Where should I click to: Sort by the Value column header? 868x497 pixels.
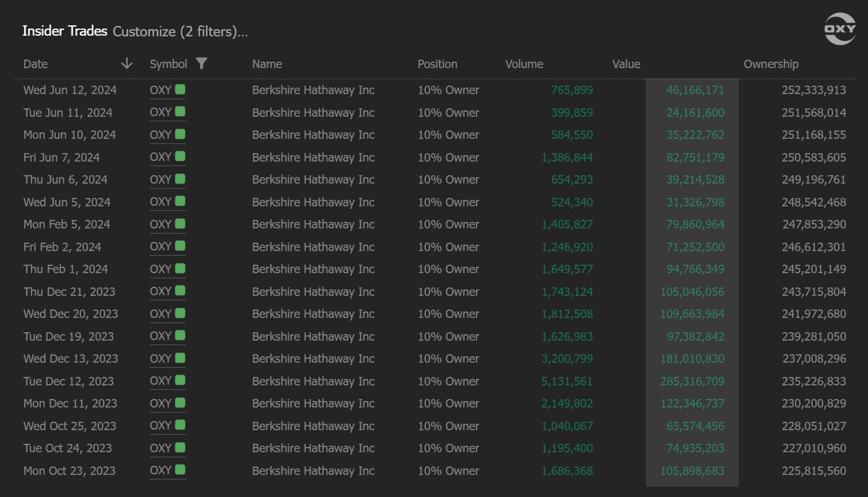click(x=626, y=64)
